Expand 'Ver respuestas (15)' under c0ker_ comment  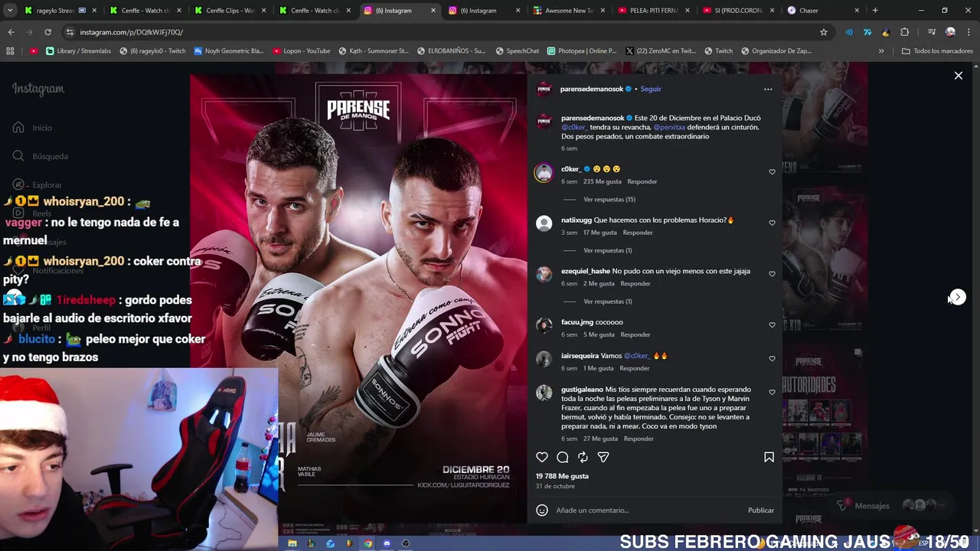(609, 199)
